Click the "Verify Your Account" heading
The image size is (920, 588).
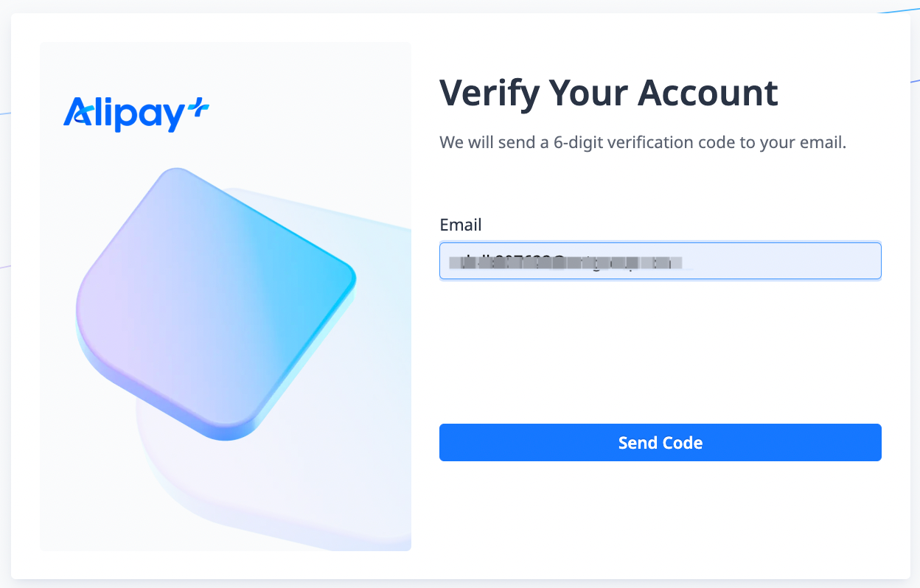608,93
